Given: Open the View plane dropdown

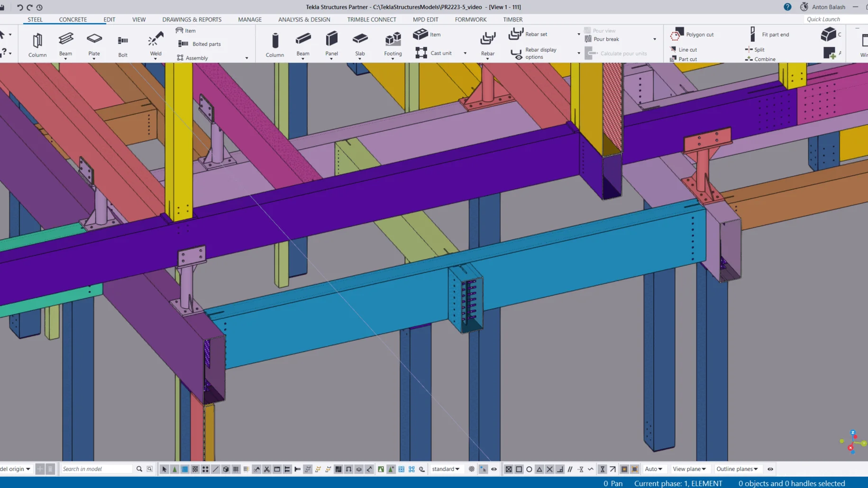Looking at the screenshot, I should point(689,469).
